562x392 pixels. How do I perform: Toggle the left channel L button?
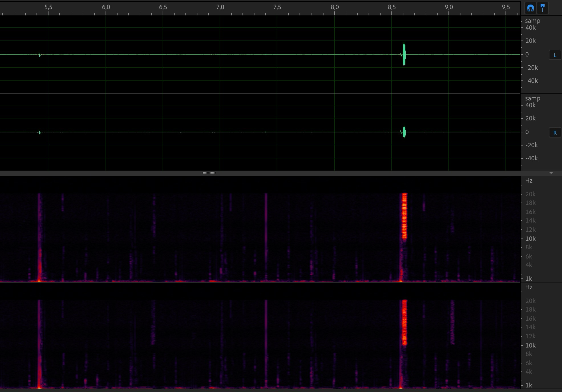tap(555, 55)
